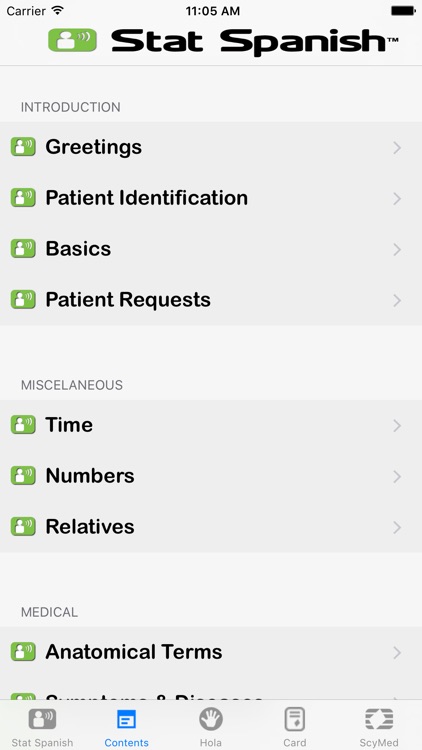This screenshot has width=422, height=750.
Task: Open the Hola hand icon tab
Action: coord(211,719)
